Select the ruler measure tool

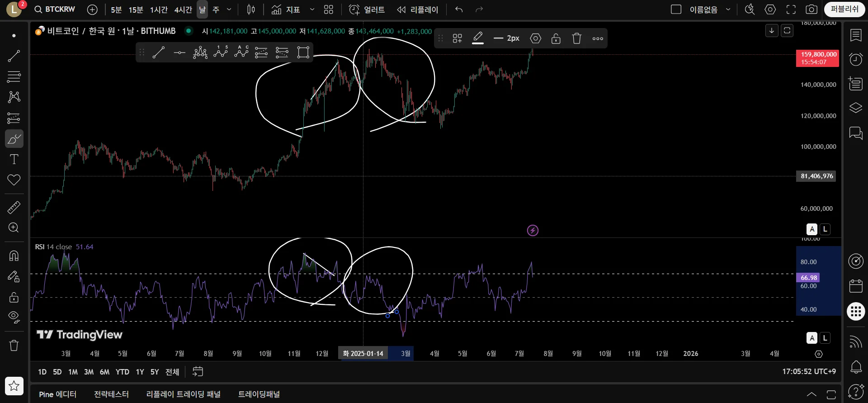(x=14, y=208)
